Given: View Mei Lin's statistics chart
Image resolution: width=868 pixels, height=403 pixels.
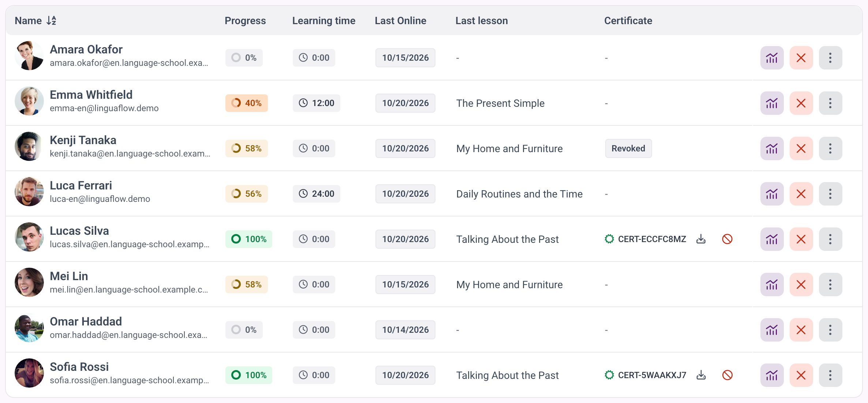Looking at the screenshot, I should (772, 285).
